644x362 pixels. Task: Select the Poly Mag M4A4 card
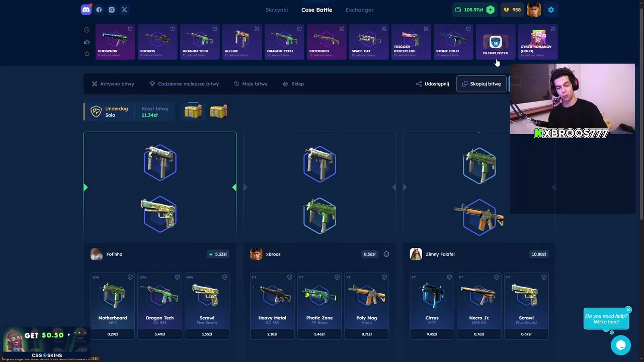tap(367, 306)
